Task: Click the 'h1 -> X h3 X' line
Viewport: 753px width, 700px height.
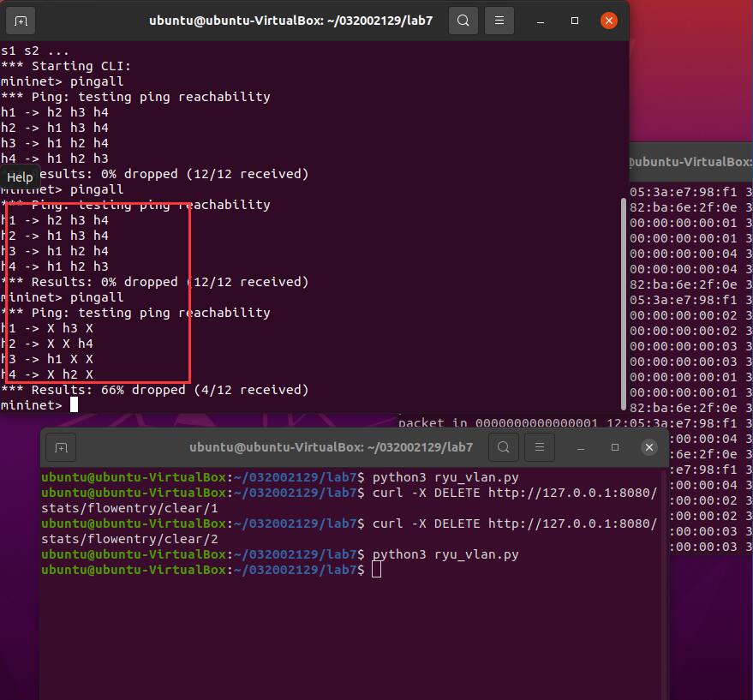Action: pyautogui.click(x=47, y=328)
